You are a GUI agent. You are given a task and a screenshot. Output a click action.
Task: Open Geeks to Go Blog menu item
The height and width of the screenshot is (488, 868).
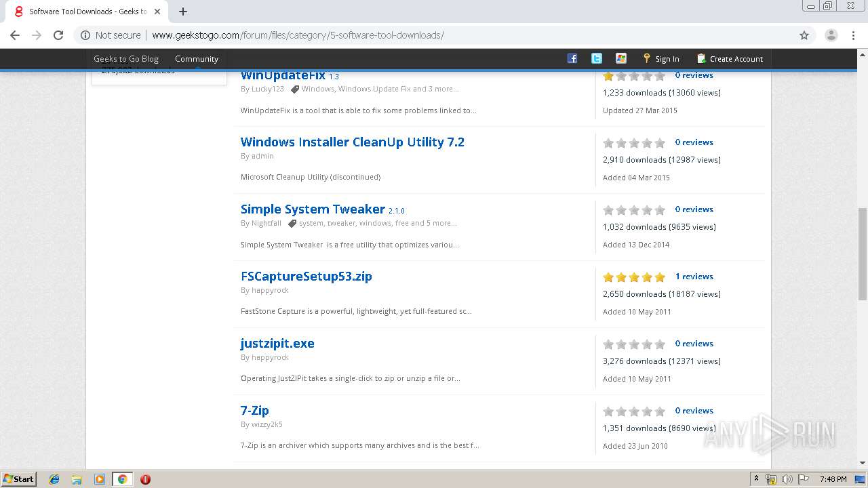pos(126,59)
